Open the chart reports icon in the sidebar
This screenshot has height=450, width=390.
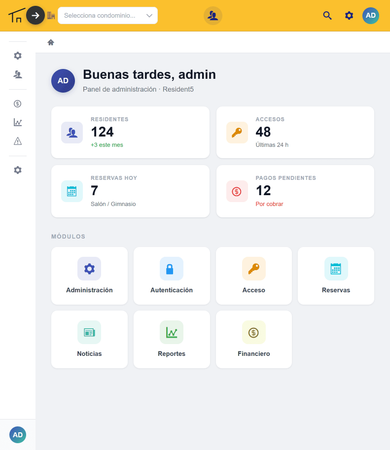tap(18, 122)
